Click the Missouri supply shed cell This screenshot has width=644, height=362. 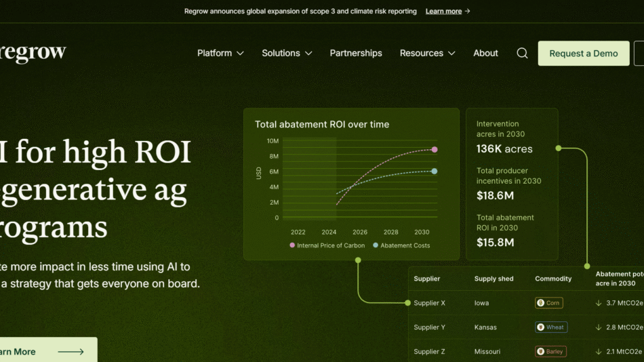487,351
